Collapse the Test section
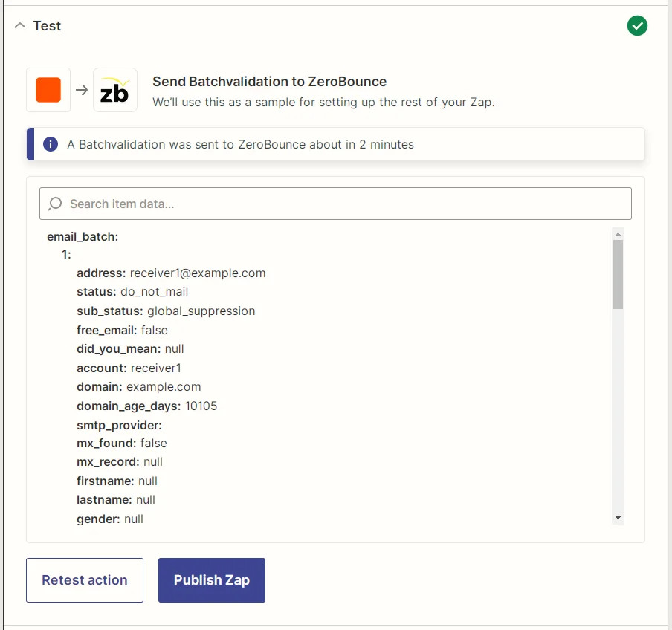Screen dimensions: 672x630 pos(19,25)
